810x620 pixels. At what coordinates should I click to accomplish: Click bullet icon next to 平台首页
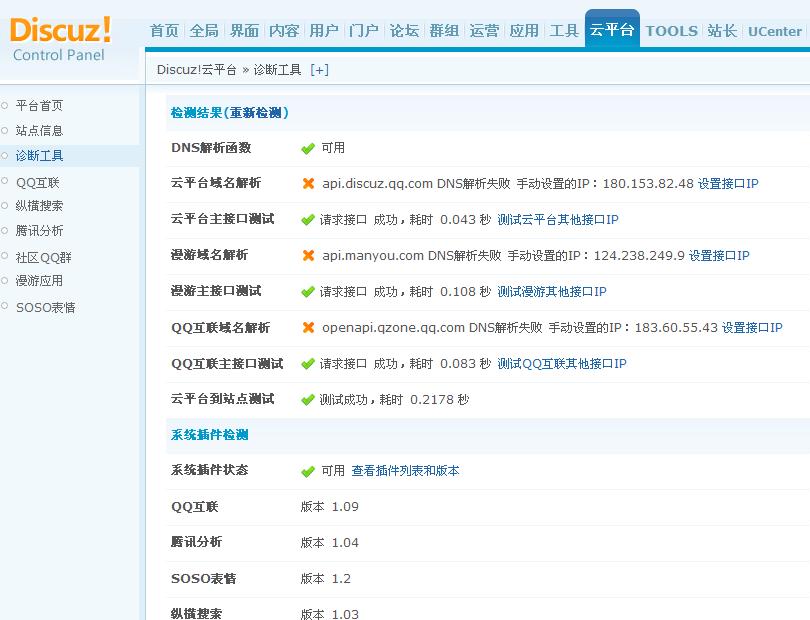click(5, 105)
